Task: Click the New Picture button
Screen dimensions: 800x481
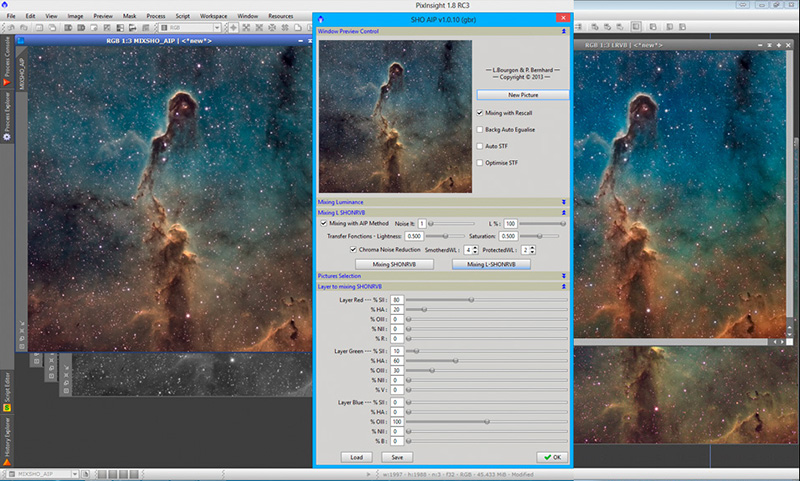Action: tap(521, 94)
